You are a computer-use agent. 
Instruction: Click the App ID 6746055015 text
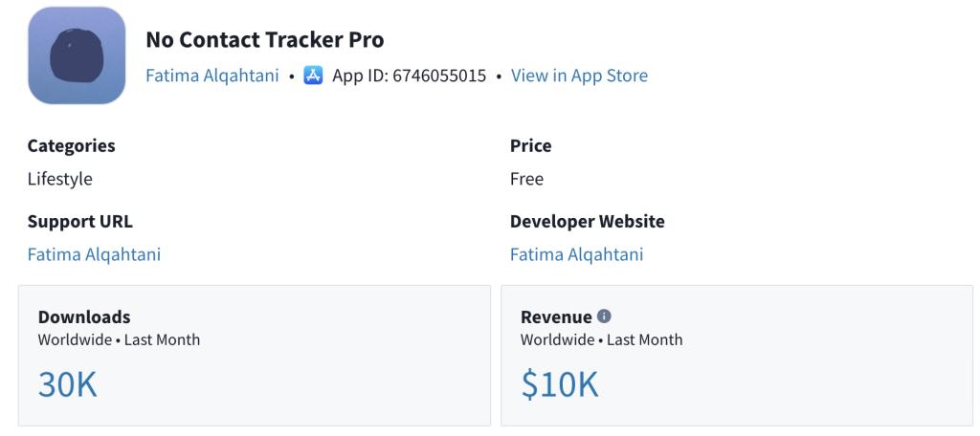pyautogui.click(x=409, y=76)
